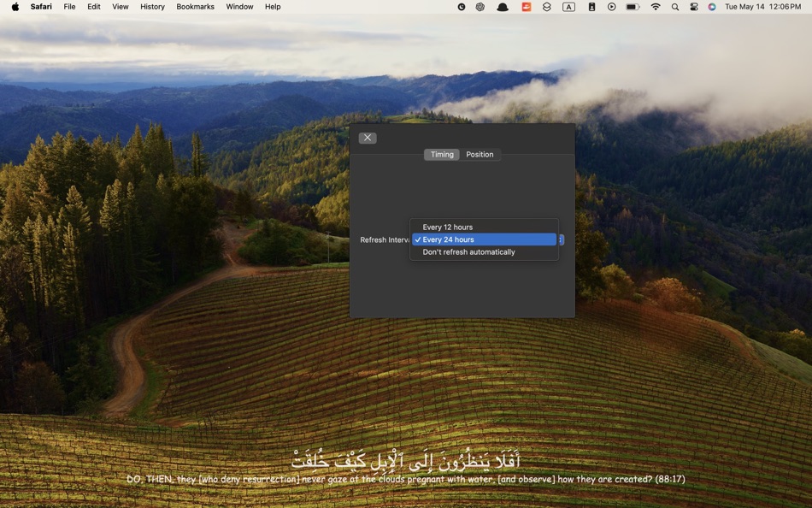
Task: Switch to the Timing tab
Action: pos(442,155)
